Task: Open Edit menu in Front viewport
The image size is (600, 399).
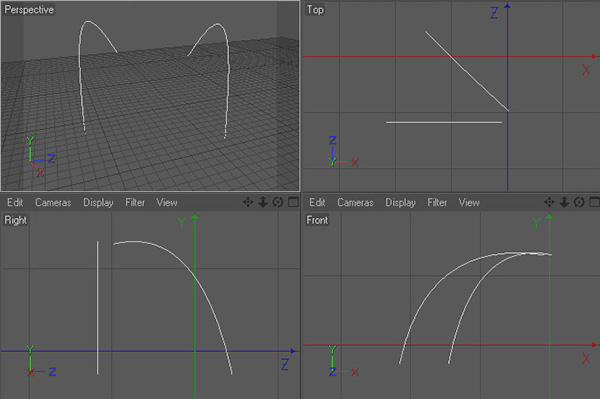Action: tap(317, 202)
